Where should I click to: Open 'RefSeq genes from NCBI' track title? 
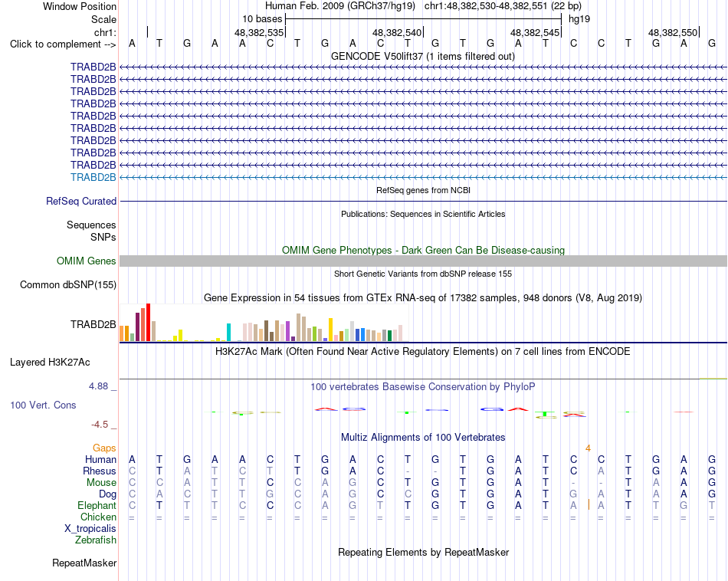(x=423, y=190)
